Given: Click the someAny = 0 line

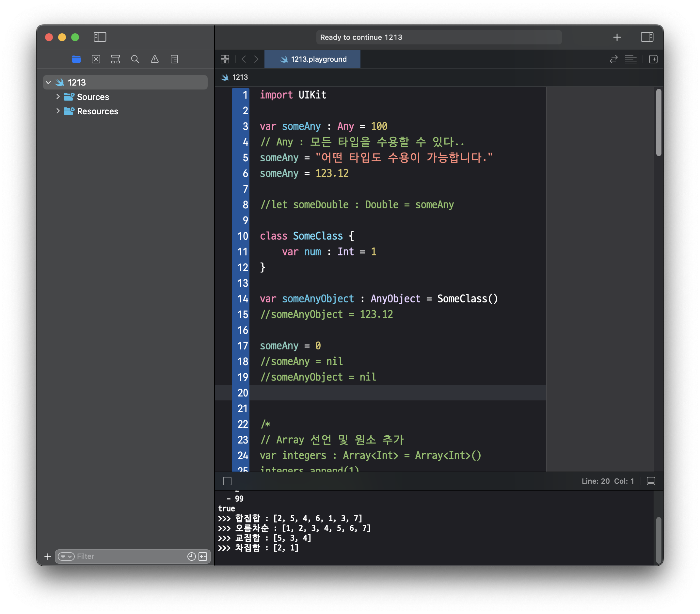Looking at the screenshot, I should click(x=290, y=346).
